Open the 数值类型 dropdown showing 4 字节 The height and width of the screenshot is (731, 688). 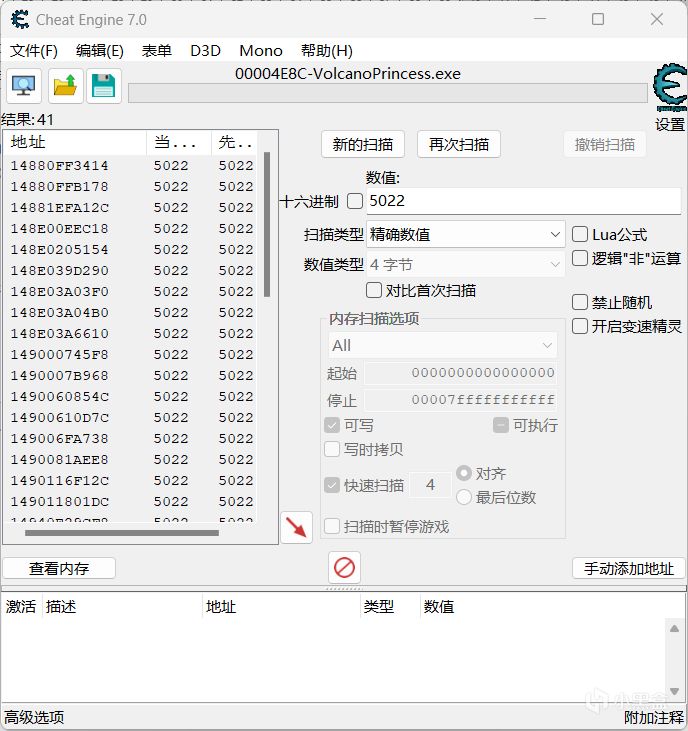[466, 264]
